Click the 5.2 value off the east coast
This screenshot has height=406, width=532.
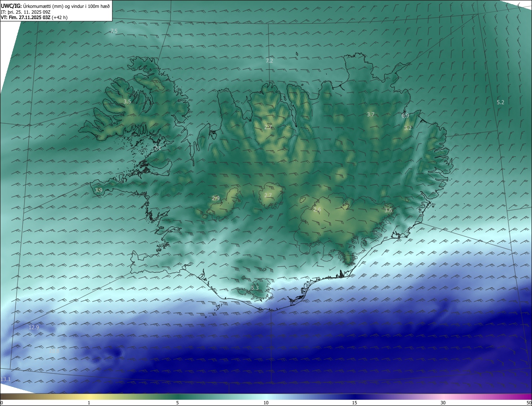click(x=500, y=102)
